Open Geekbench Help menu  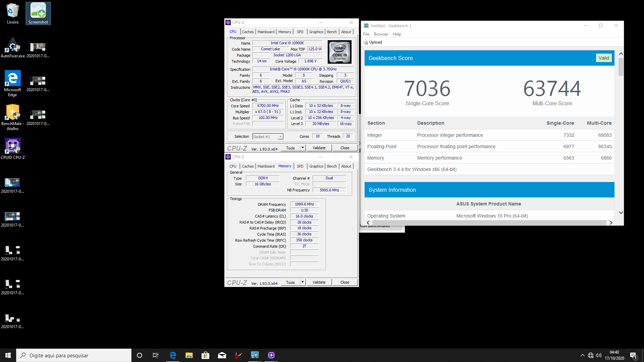(397, 34)
